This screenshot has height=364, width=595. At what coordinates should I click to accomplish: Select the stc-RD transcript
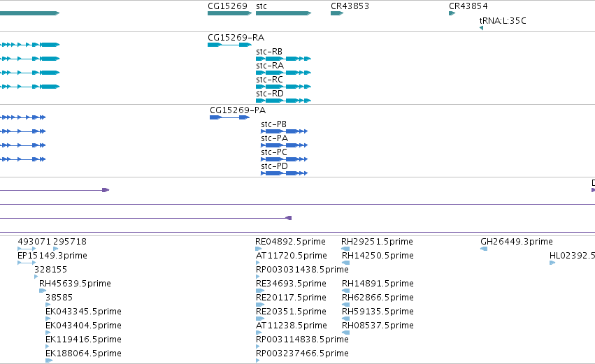click(x=283, y=101)
